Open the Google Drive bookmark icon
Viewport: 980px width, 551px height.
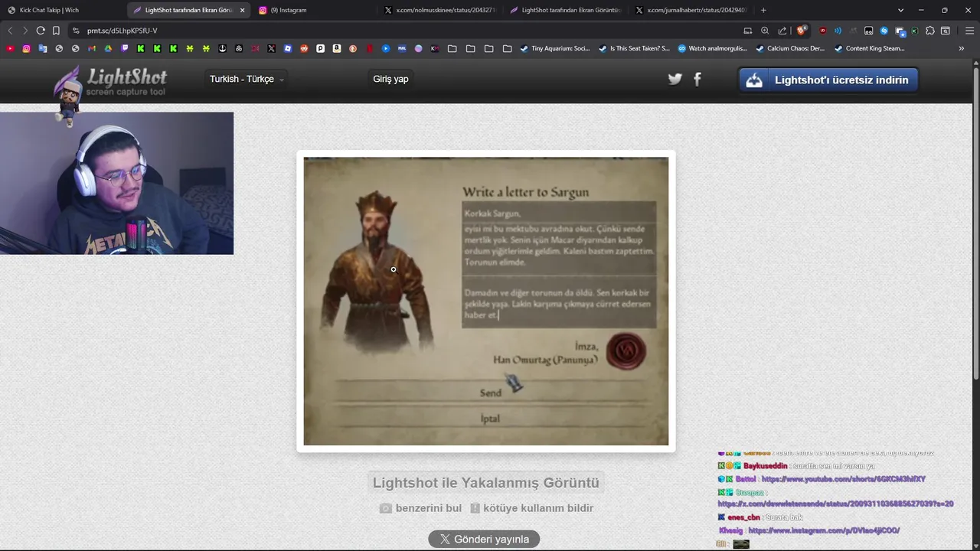[108, 48]
